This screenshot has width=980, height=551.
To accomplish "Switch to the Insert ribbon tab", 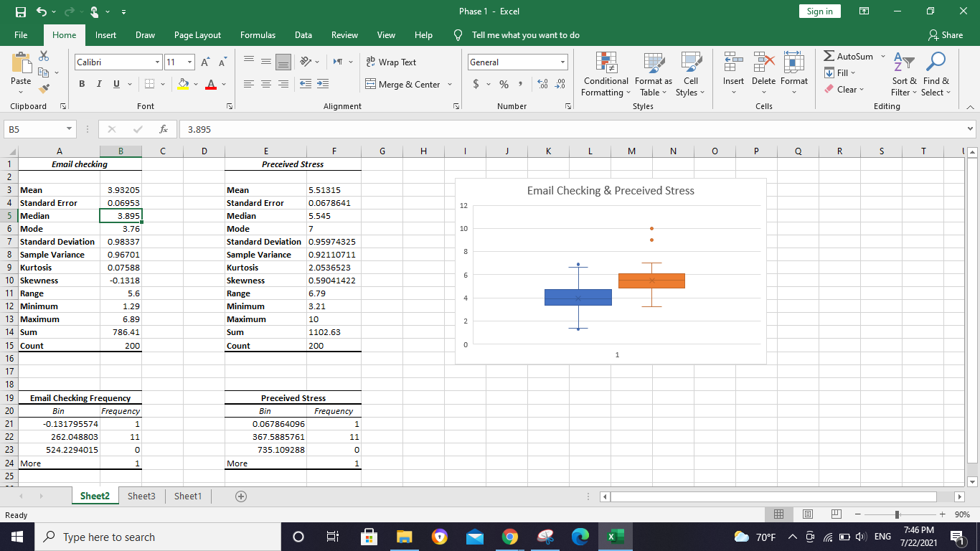I will [x=105, y=35].
